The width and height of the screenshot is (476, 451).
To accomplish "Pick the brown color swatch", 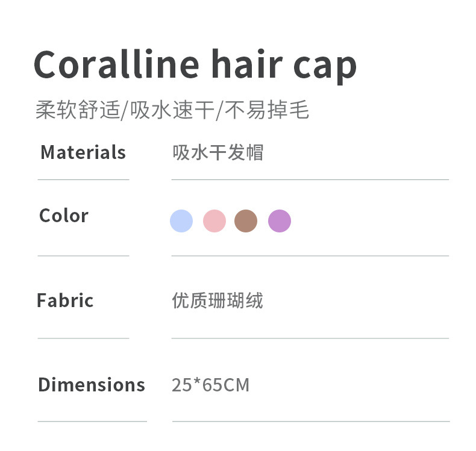I will tap(246, 221).
